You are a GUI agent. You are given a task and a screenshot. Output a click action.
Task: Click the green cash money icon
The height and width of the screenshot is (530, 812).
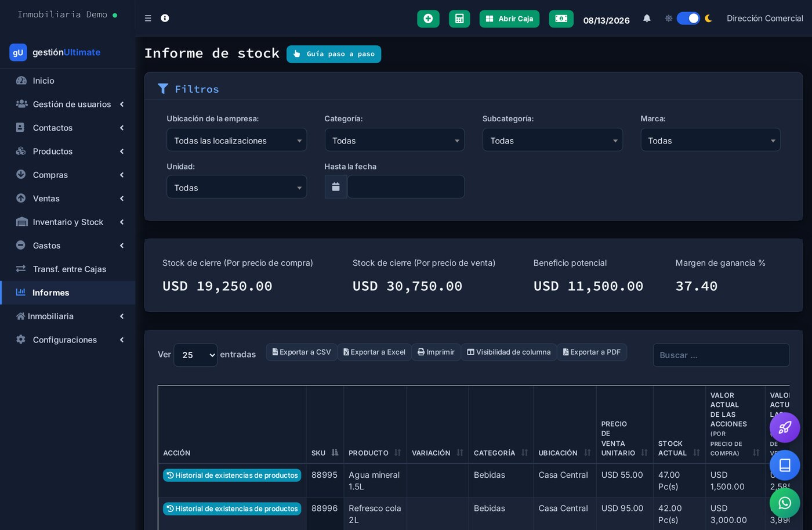561,19
